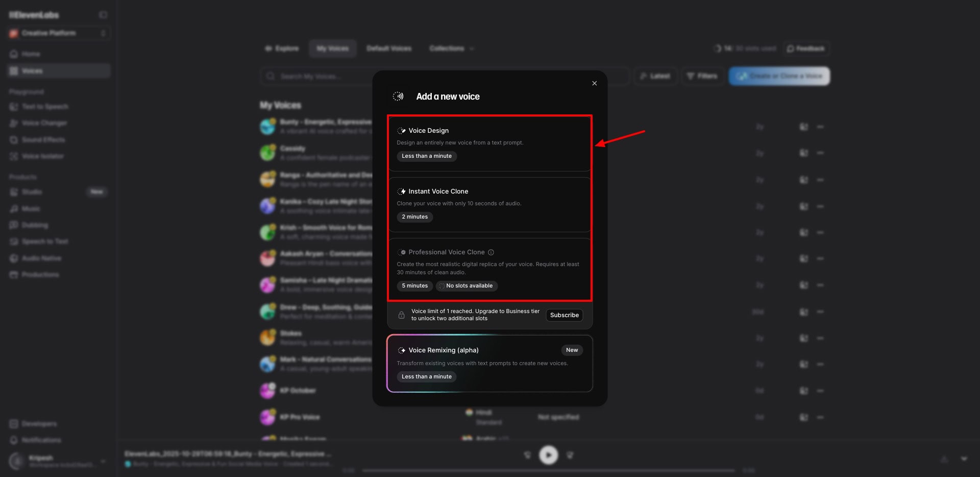Switch to the Default Voices tab
This screenshot has height=477, width=980.
pos(389,49)
